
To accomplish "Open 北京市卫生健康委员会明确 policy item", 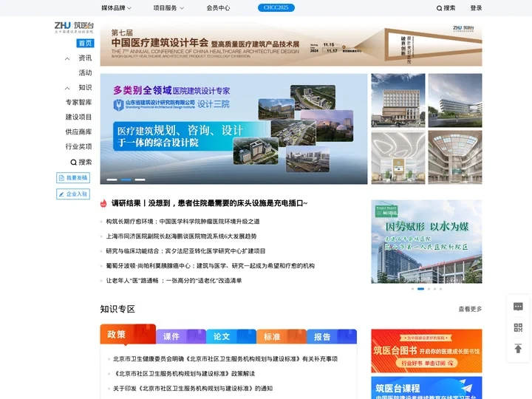I will click(225, 359).
